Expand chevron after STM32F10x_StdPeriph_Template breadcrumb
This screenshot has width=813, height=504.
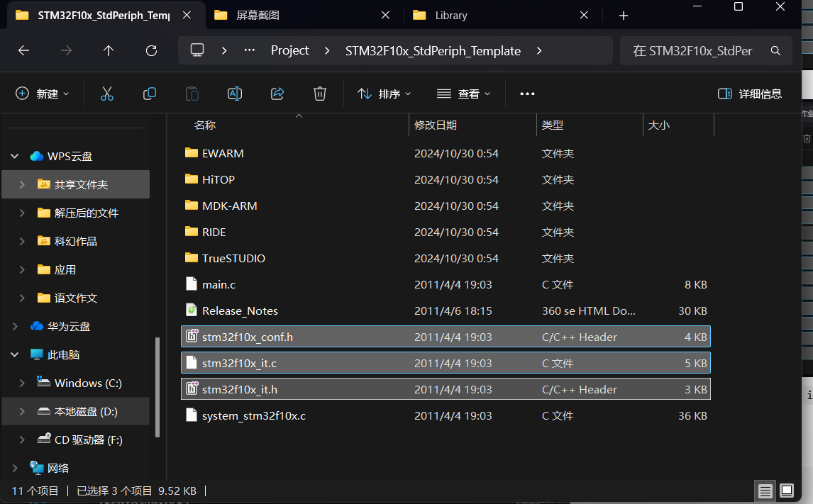539,51
